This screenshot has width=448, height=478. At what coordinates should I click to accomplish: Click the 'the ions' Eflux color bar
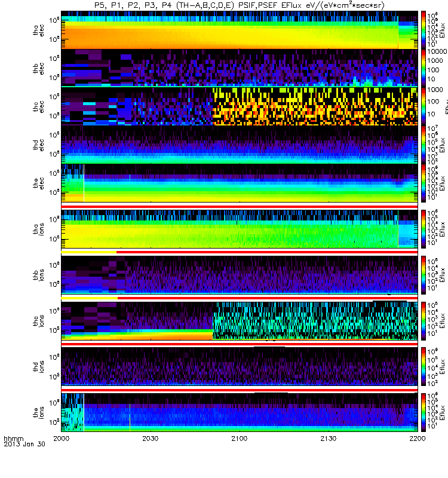(x=424, y=412)
